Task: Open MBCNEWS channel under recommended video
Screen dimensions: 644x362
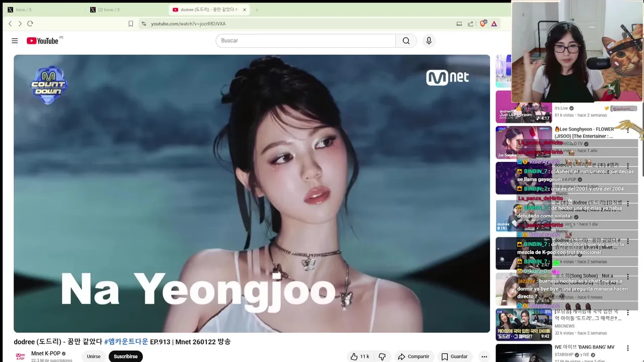Action: pyautogui.click(x=565, y=326)
